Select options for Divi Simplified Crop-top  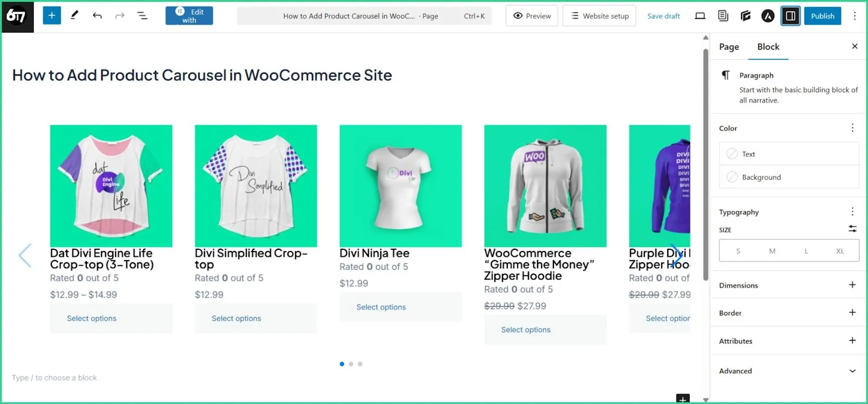[x=256, y=318]
